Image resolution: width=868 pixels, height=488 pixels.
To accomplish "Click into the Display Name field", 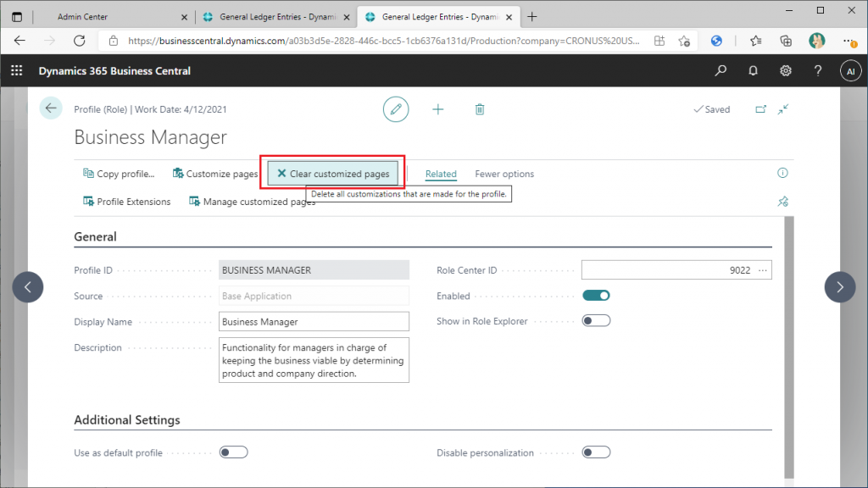I will point(314,321).
